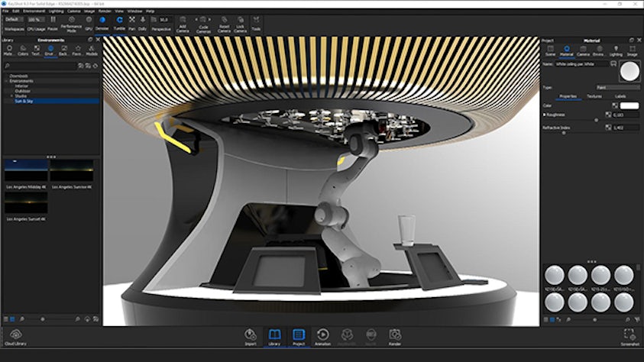Collapse the Environments tree node

click(x=6, y=81)
